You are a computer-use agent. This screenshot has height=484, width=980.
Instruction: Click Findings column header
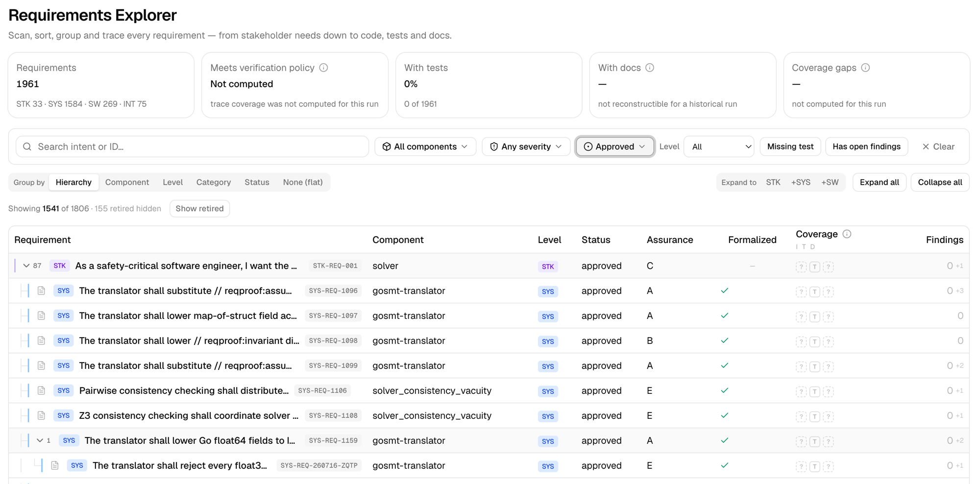click(944, 240)
